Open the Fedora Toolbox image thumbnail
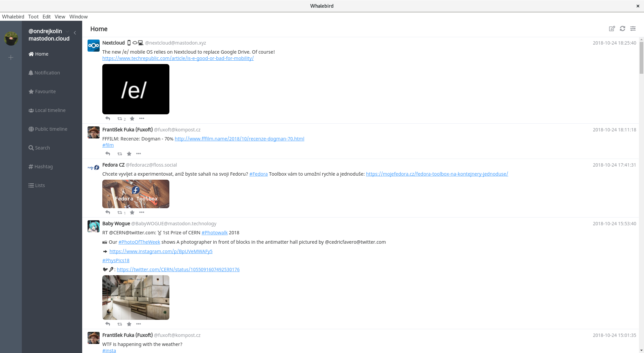 136,194
